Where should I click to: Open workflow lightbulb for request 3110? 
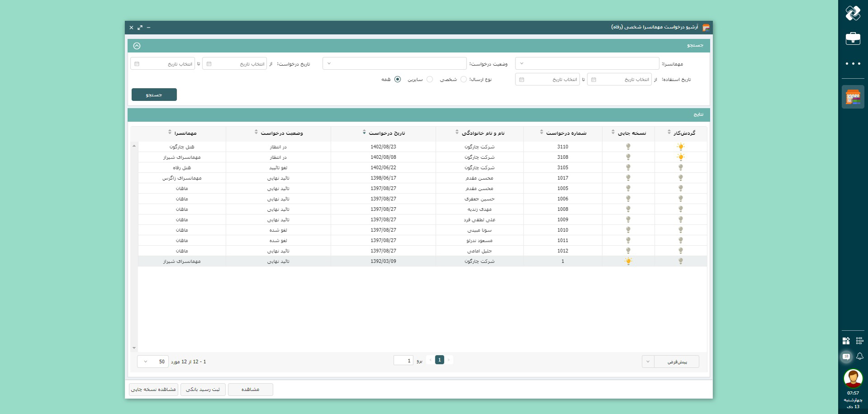[680, 147]
